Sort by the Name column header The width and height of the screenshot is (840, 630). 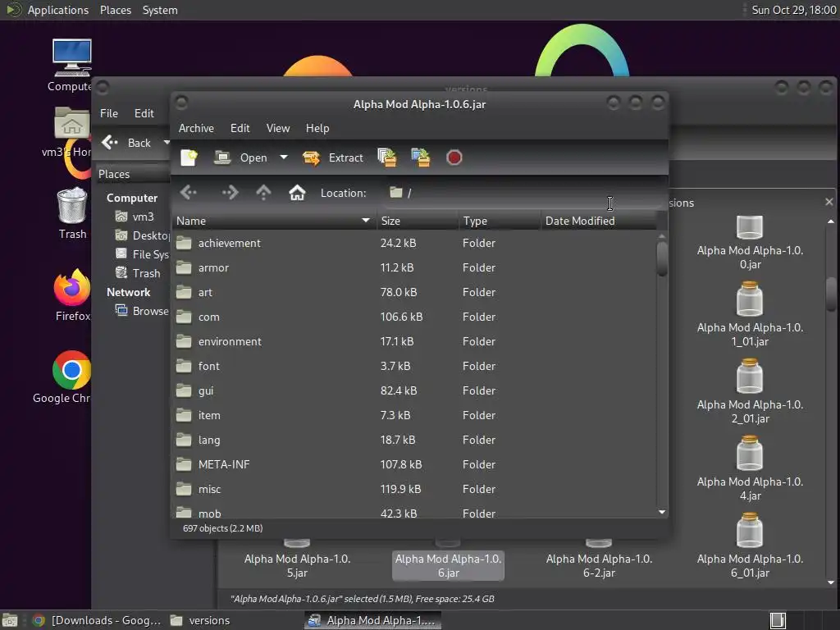(x=273, y=221)
